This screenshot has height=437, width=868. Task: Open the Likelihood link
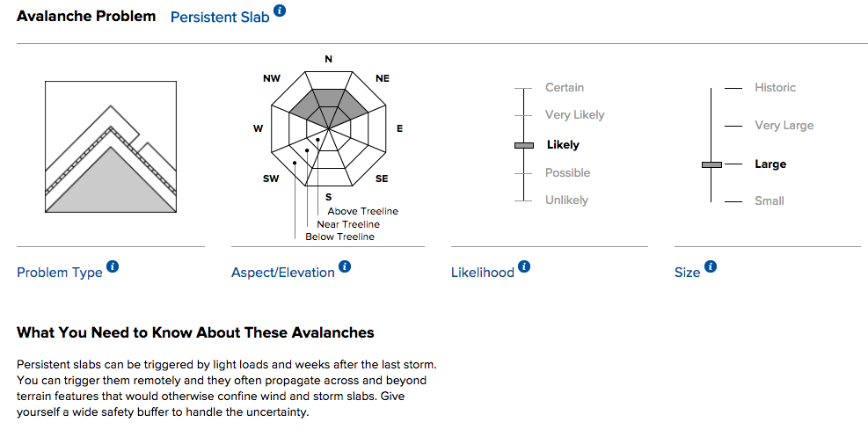tap(483, 273)
